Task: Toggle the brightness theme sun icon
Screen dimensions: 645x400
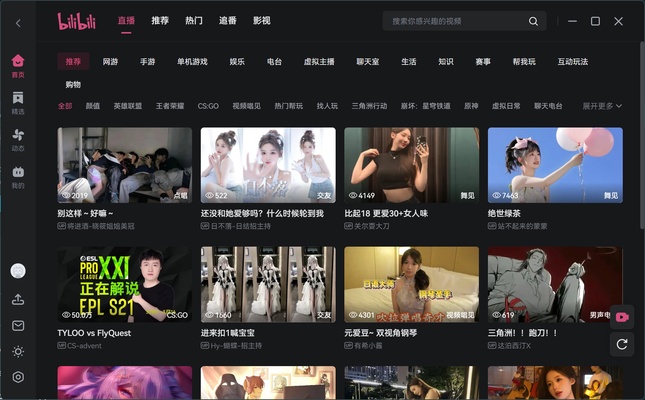Action: (18, 351)
